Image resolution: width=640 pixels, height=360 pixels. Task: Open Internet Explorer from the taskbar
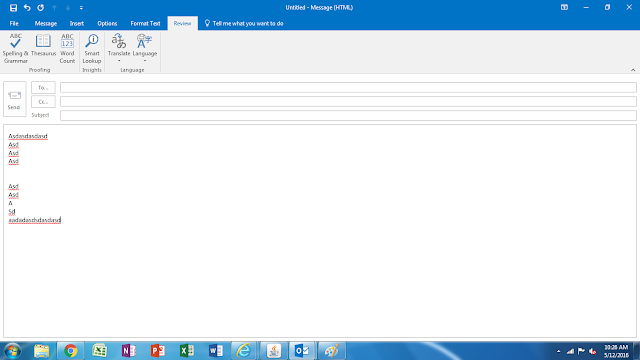point(244,351)
